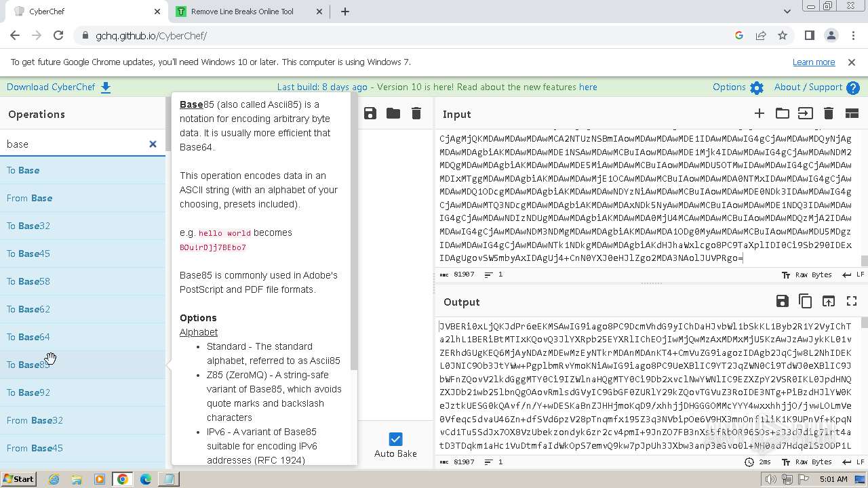
Task: Dismiss the Chrome update notice
Action: point(852,62)
